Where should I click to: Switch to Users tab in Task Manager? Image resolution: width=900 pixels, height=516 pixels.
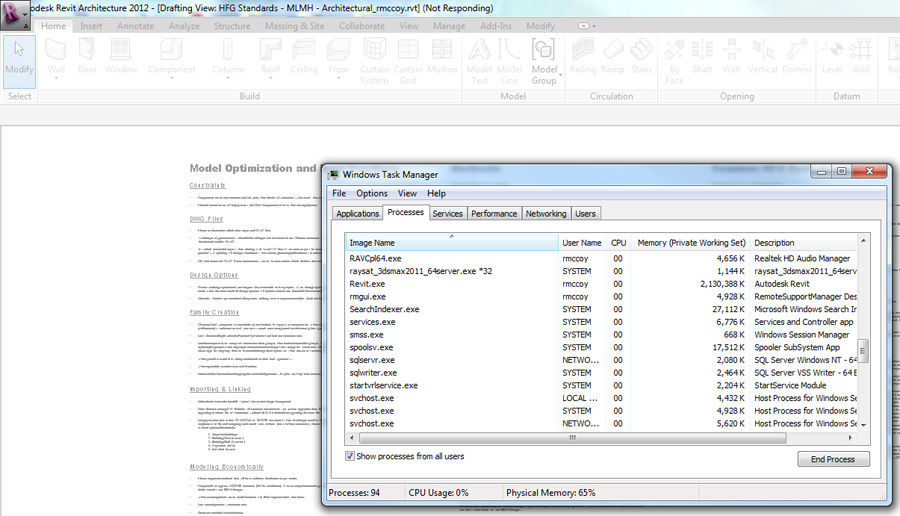pos(585,214)
